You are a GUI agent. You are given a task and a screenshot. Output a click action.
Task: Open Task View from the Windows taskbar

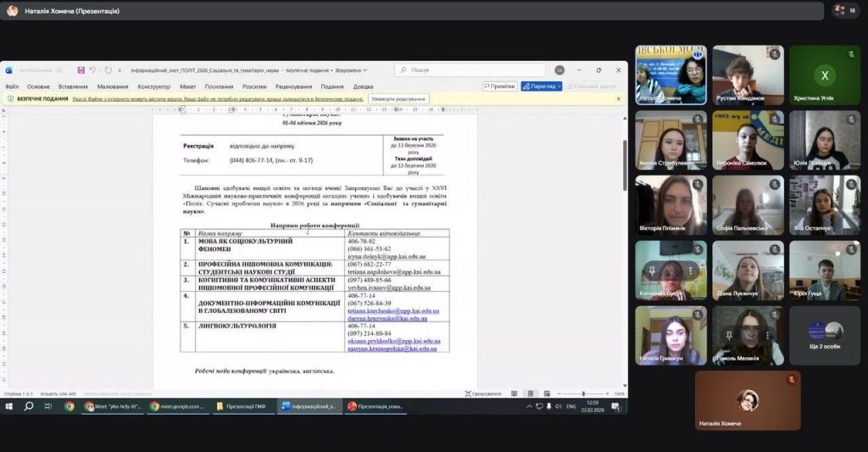pyautogui.click(x=49, y=406)
